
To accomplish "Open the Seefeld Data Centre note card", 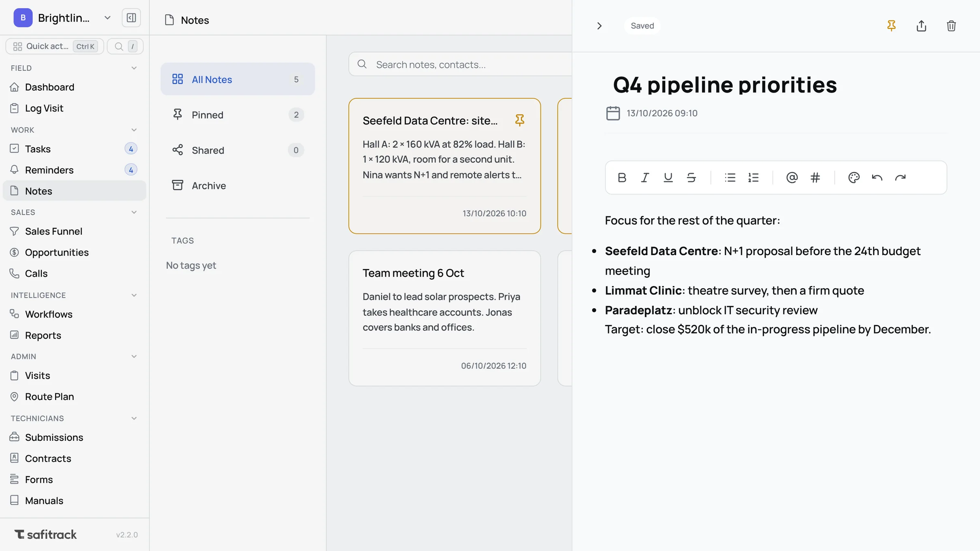I will pos(445,166).
